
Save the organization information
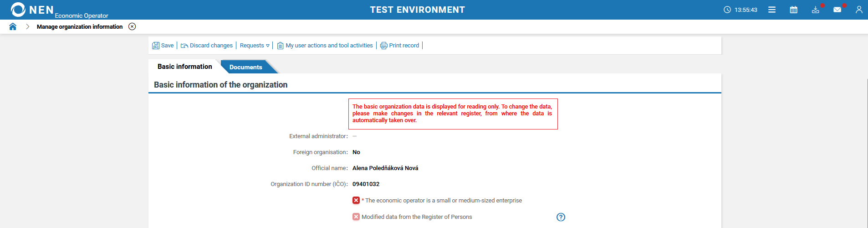coord(163,46)
